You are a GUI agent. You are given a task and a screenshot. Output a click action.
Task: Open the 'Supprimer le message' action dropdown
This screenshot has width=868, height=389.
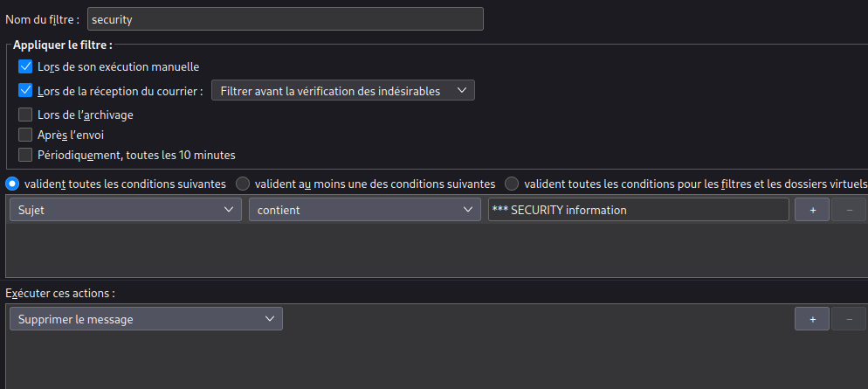pos(146,319)
